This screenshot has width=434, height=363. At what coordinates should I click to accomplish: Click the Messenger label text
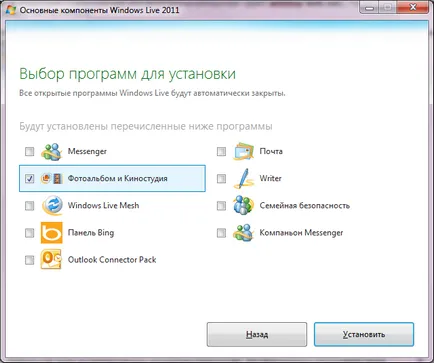[87, 152]
